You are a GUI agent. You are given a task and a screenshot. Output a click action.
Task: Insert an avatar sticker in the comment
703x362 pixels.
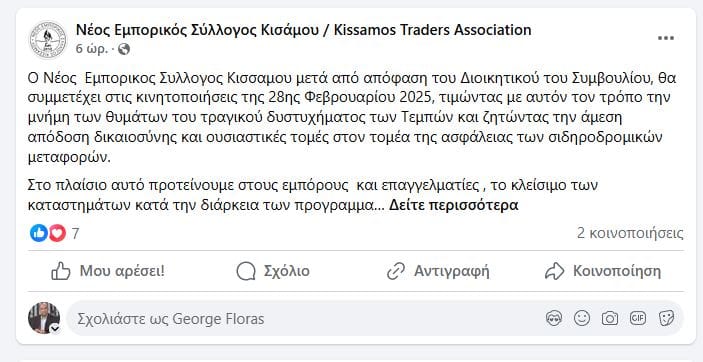(x=554, y=318)
